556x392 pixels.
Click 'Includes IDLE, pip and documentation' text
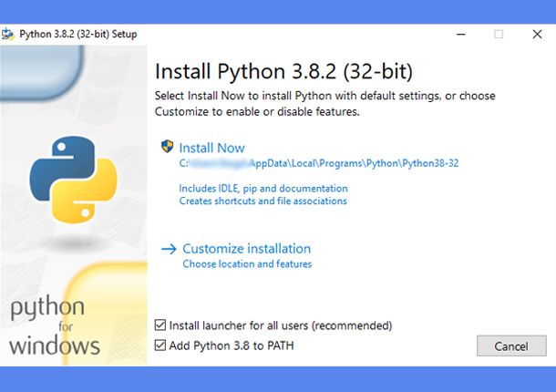(x=263, y=189)
